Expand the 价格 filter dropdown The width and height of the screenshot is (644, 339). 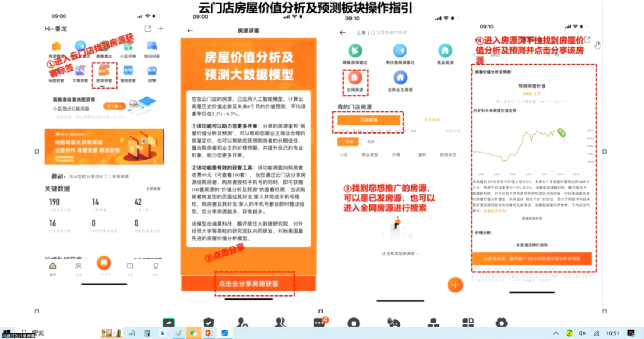point(397,155)
